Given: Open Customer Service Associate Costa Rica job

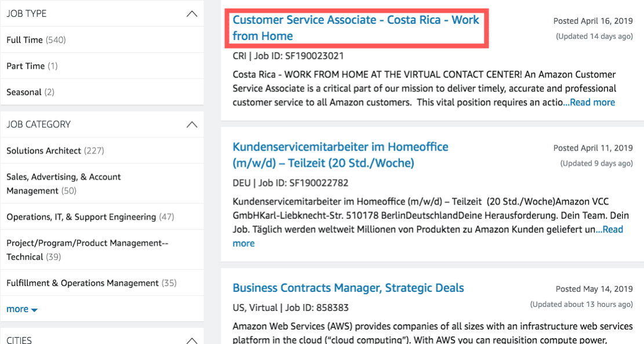Looking at the screenshot, I should [x=356, y=28].
